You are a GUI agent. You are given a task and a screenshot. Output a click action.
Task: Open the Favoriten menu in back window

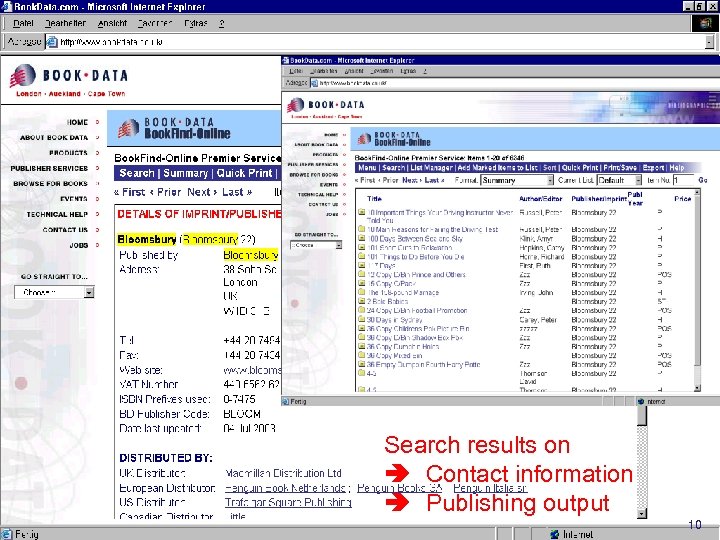click(x=155, y=23)
